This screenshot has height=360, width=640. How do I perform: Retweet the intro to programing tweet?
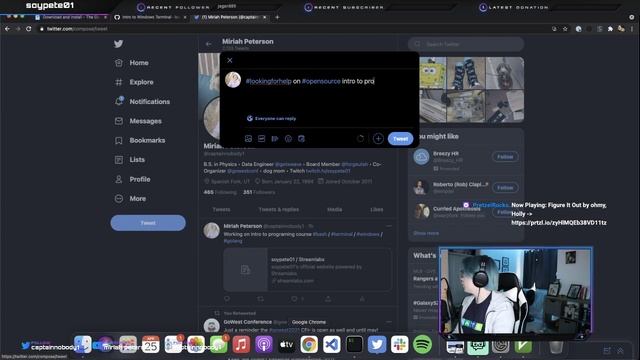click(x=260, y=299)
